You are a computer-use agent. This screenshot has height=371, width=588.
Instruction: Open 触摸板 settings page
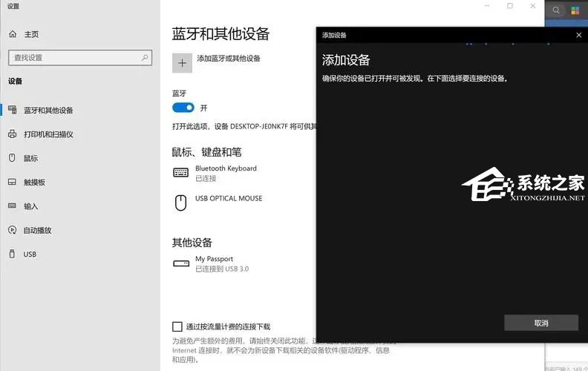(34, 182)
